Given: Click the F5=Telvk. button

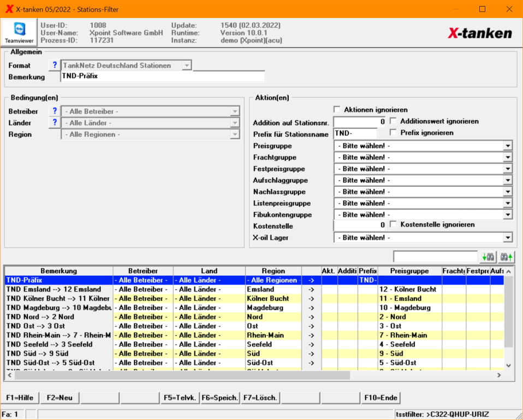Looking at the screenshot, I should [x=180, y=398].
